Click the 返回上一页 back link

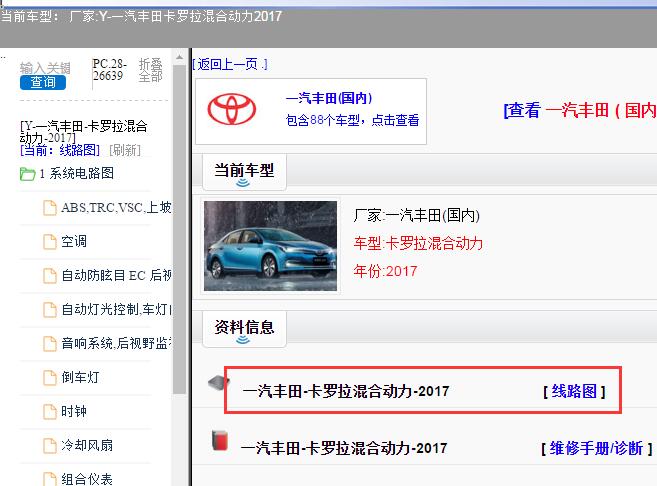pos(230,65)
